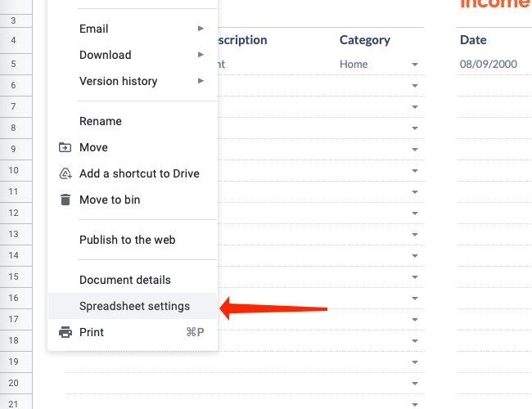This screenshot has height=409, width=532.
Task: Expand the Version history submenu arrow
Action: coord(201,81)
